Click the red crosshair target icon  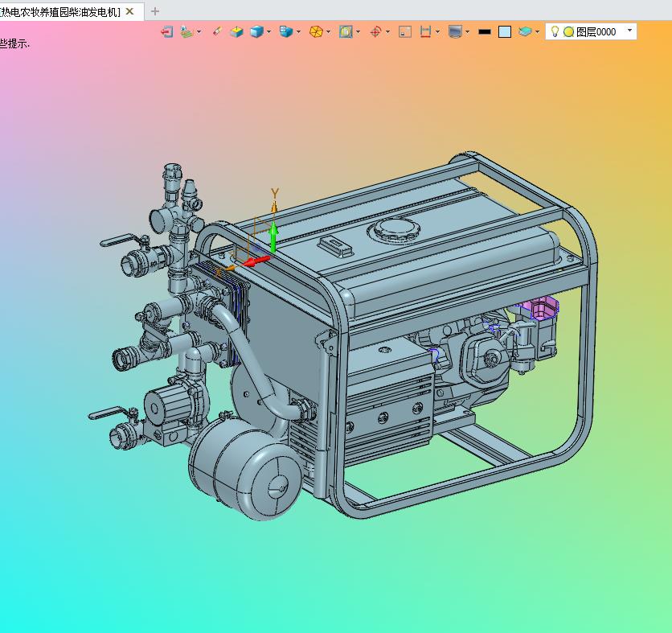click(x=375, y=31)
